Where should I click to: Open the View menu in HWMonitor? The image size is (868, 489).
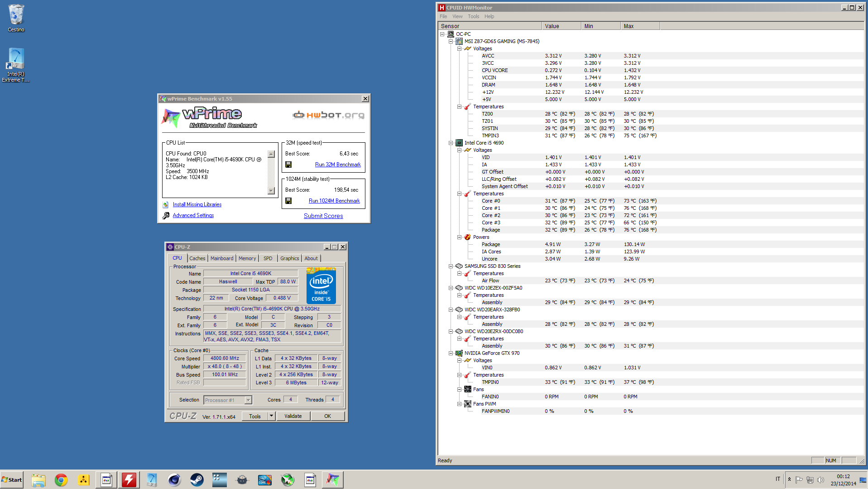point(457,16)
